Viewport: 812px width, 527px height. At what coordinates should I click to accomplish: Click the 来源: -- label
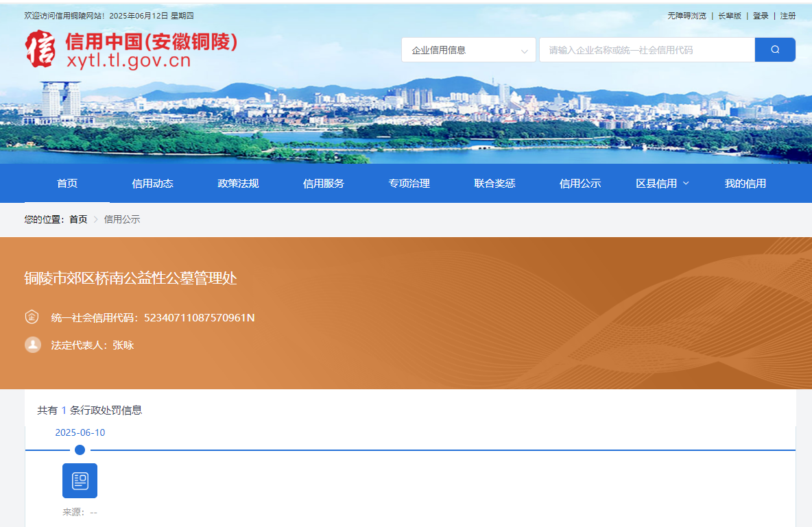pyautogui.click(x=80, y=512)
